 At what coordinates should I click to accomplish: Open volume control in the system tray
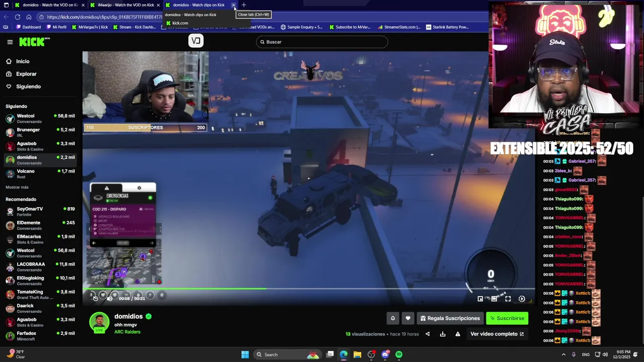(x=605, y=354)
